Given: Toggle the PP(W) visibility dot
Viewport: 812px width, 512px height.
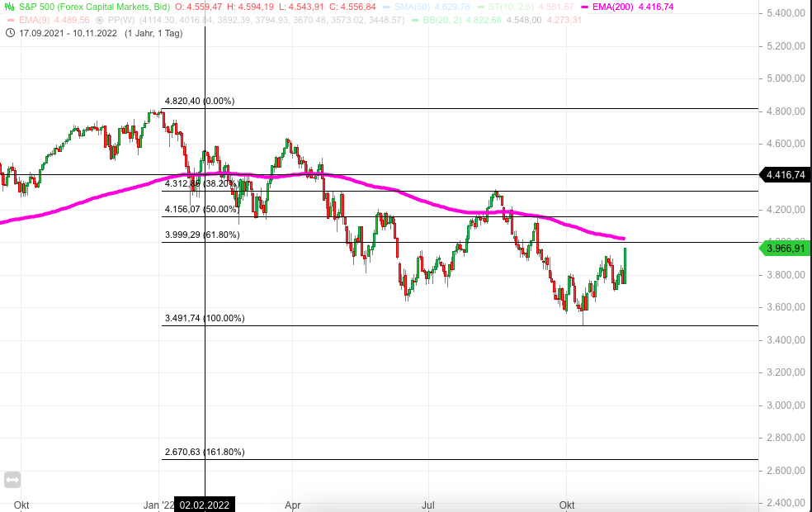Looking at the screenshot, I should point(99,19).
